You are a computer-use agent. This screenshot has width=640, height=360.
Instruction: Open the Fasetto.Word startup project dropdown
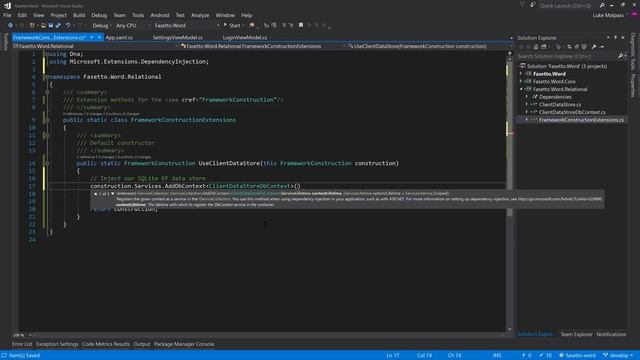(x=187, y=25)
